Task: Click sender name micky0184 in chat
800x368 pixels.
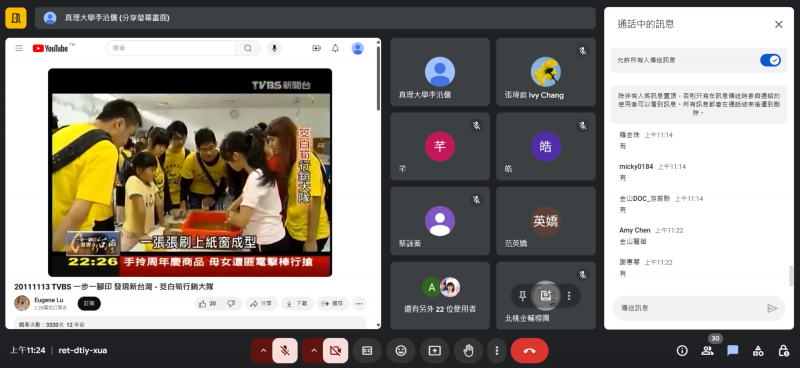Action: point(636,167)
